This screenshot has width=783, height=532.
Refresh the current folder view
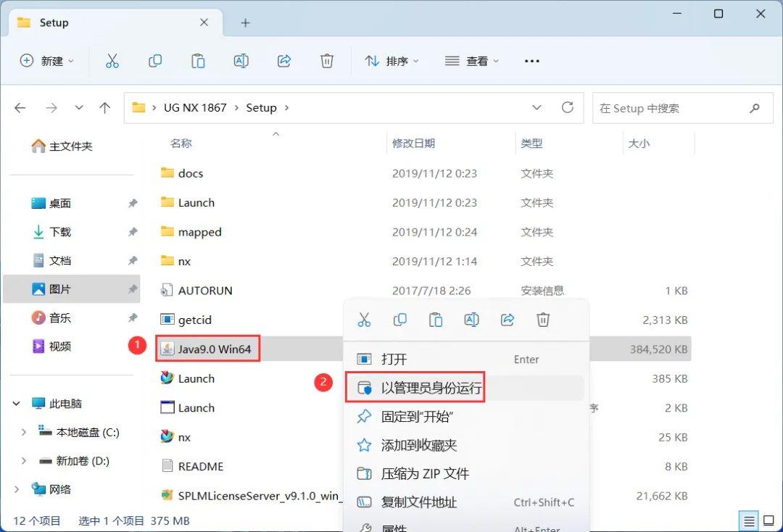point(567,107)
